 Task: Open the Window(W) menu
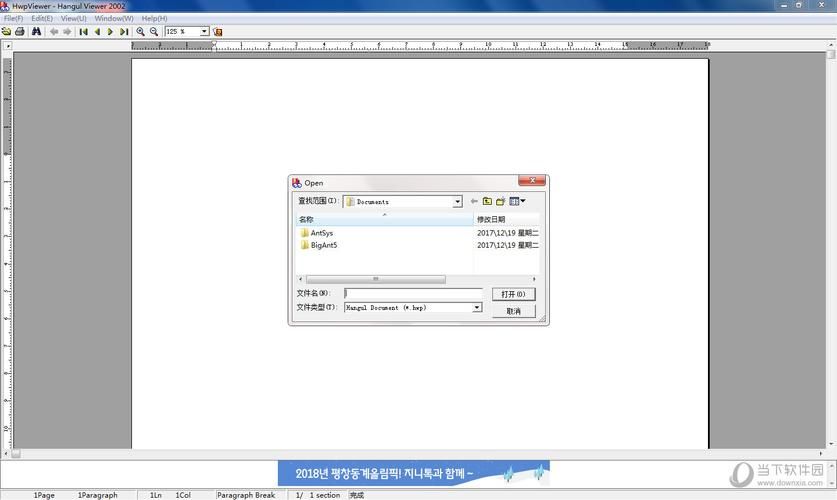[114, 18]
